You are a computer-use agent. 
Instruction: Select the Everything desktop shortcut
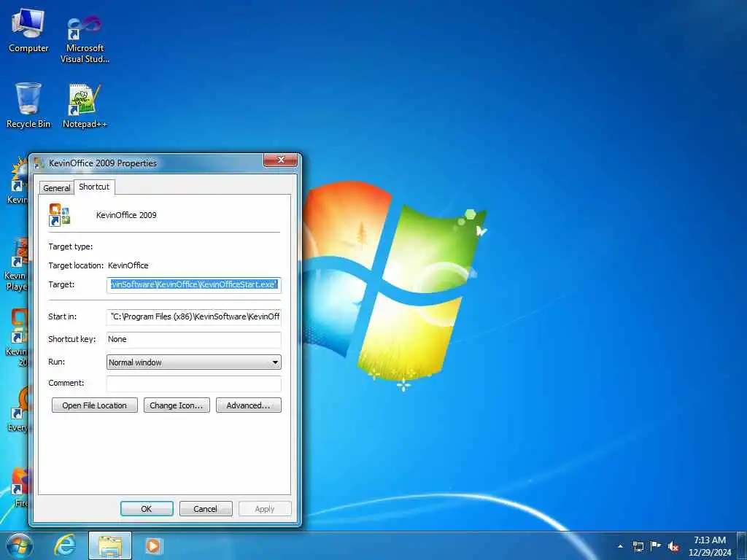(19, 410)
